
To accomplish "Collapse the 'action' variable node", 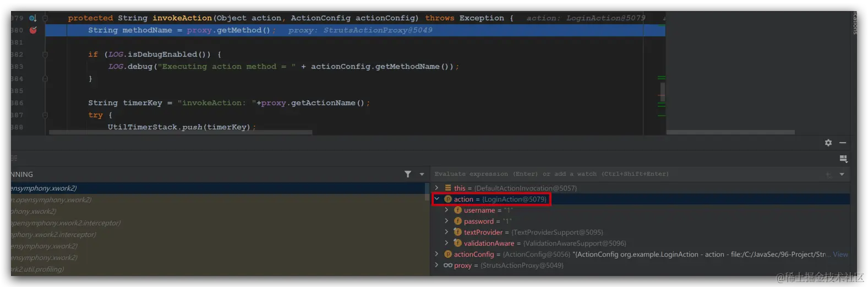I will (x=437, y=199).
